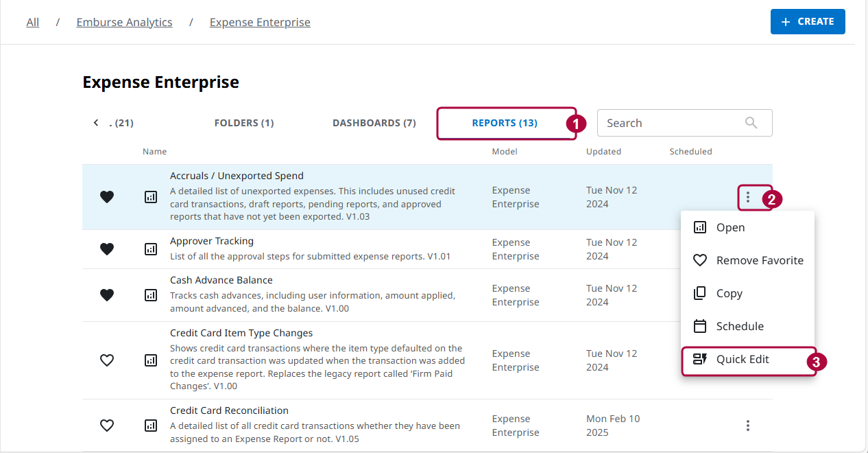The width and height of the screenshot is (868, 453).
Task: Unfavorite the Accruals / Unexported Spend heart
Action: (x=107, y=197)
